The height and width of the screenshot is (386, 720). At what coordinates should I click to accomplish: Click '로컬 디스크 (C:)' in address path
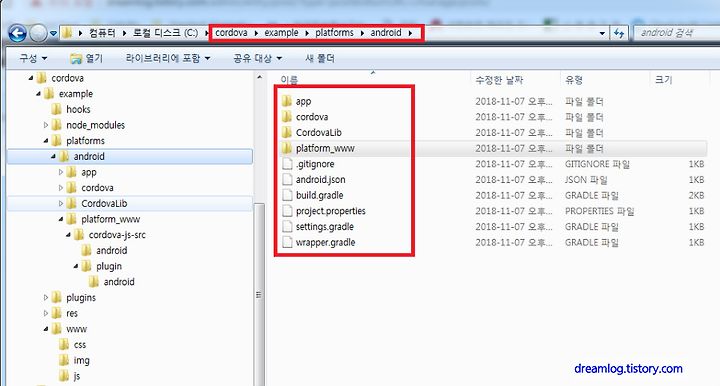(165, 33)
